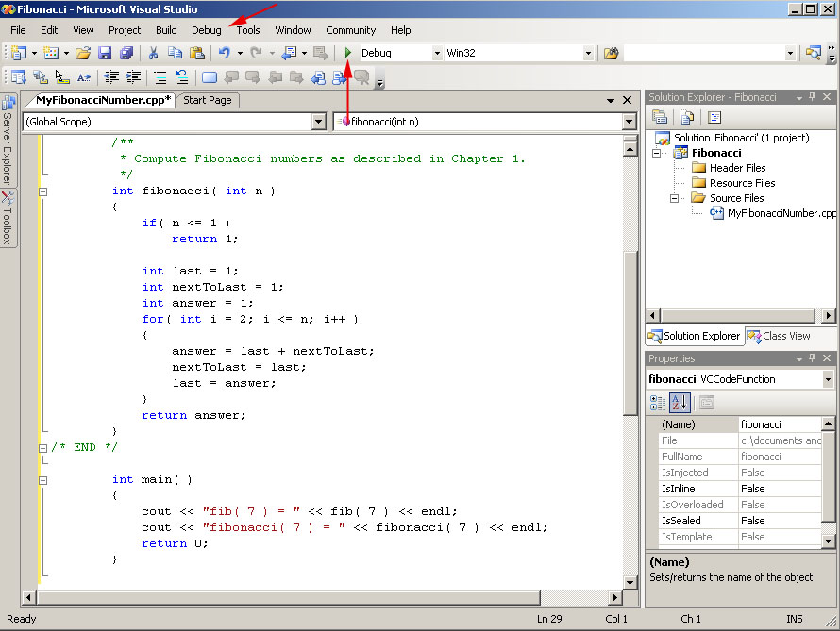Click the Save All toolbar icon
840x631 pixels.
126,53
